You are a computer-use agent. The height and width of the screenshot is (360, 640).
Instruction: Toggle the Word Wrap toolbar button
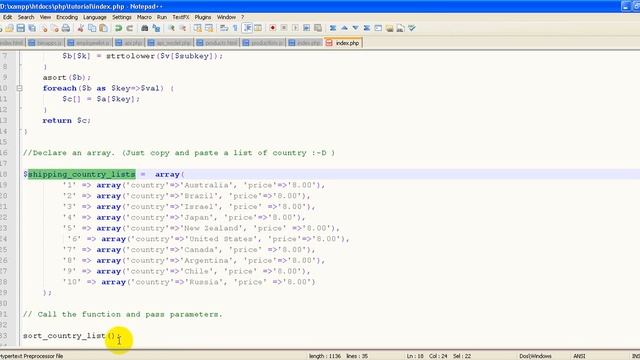click(224, 28)
